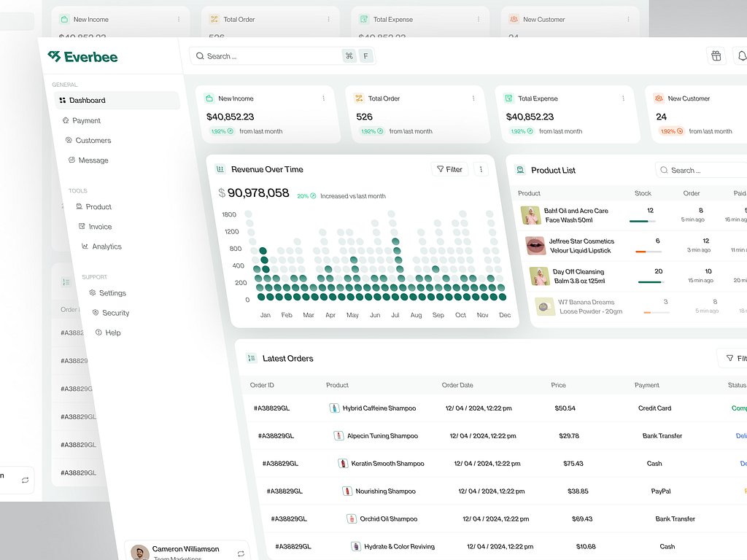Open the Total Order card options menu
This screenshot has height=560, width=747.
[x=473, y=98]
